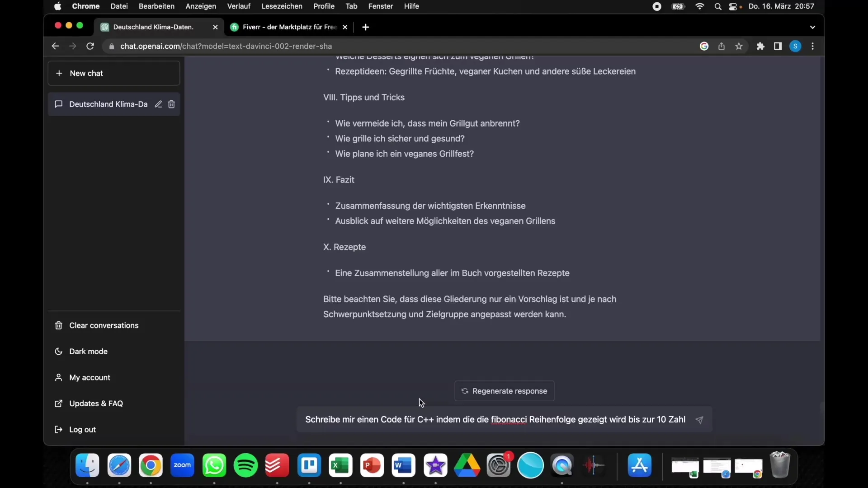Screen dimensions: 868x488
Task: Open My account settings
Action: click(90, 376)
